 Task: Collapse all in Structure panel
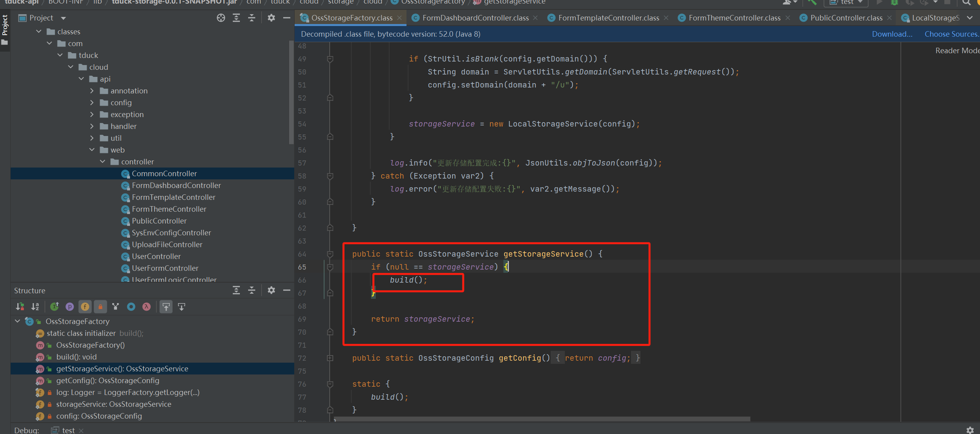click(252, 291)
